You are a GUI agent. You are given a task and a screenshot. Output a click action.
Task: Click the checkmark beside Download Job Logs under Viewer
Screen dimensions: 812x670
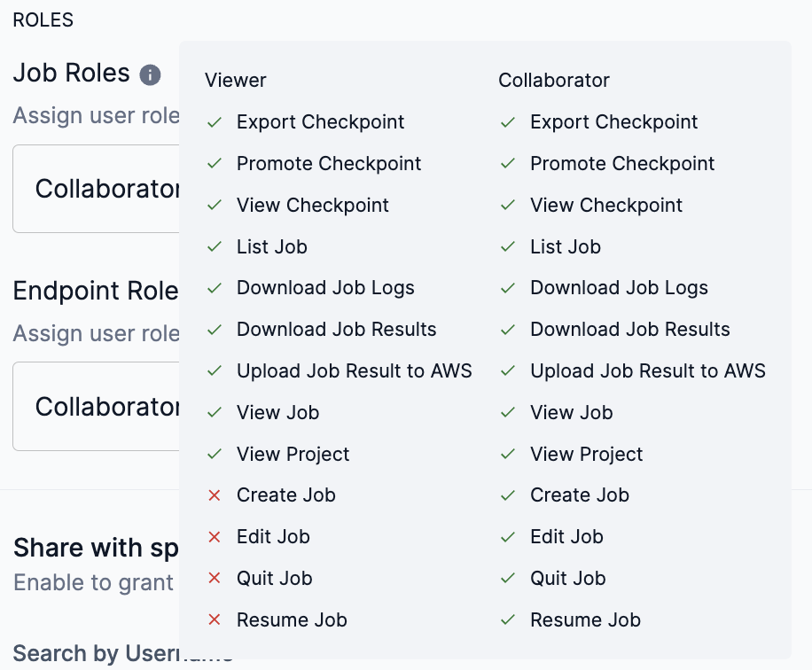point(214,288)
